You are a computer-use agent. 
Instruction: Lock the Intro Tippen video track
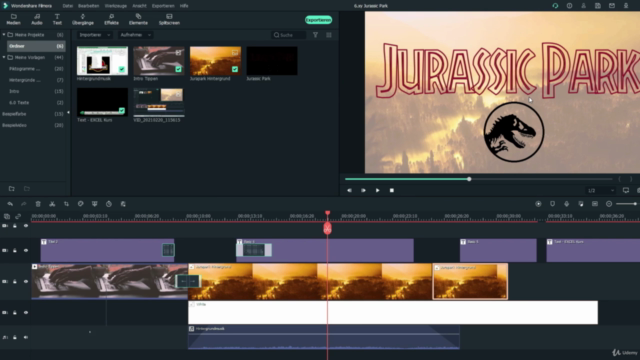click(x=15, y=282)
